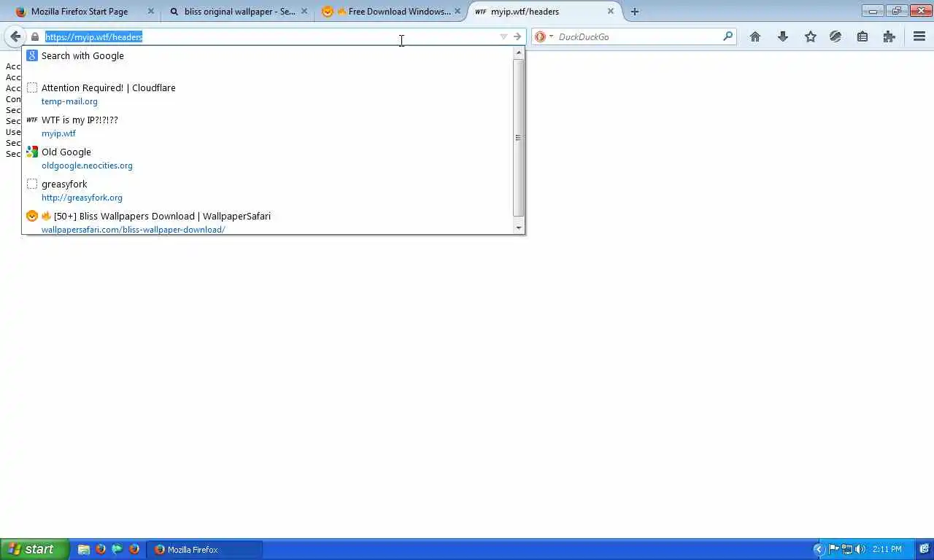
Task: Click the teal messenger quick launch icon
Action: [117, 549]
